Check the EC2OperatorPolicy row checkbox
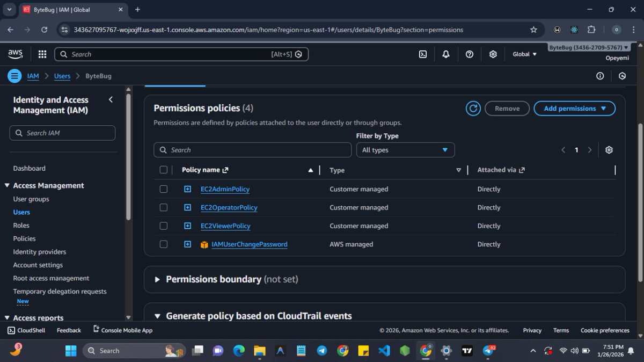This screenshot has width=644, height=362. point(164,207)
